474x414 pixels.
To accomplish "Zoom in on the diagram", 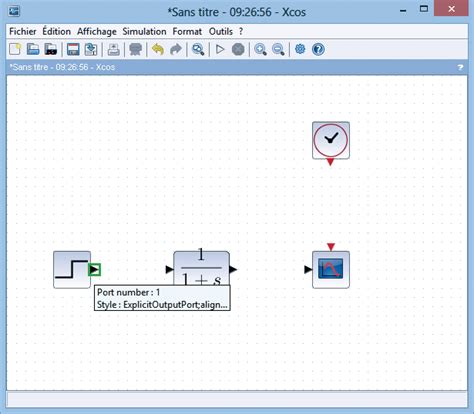I will 260,49.
